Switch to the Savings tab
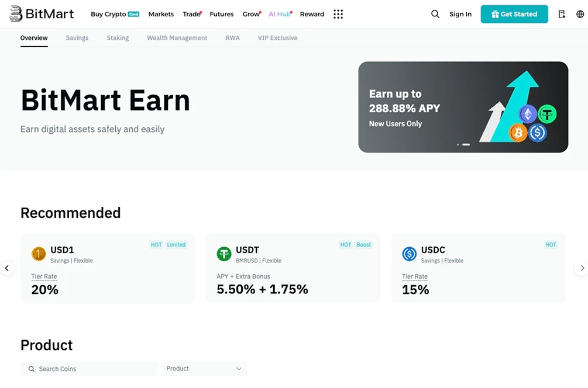Image resolution: width=588 pixels, height=388 pixels. tap(77, 38)
